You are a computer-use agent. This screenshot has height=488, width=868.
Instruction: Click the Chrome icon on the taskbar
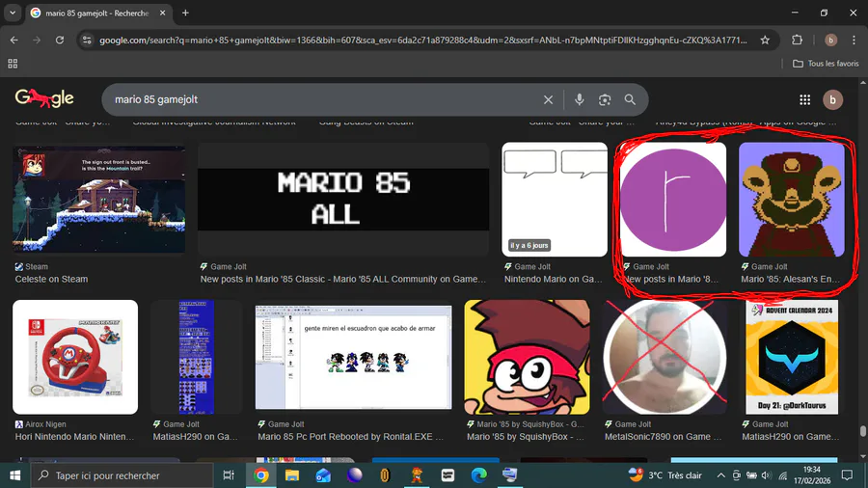click(x=260, y=475)
